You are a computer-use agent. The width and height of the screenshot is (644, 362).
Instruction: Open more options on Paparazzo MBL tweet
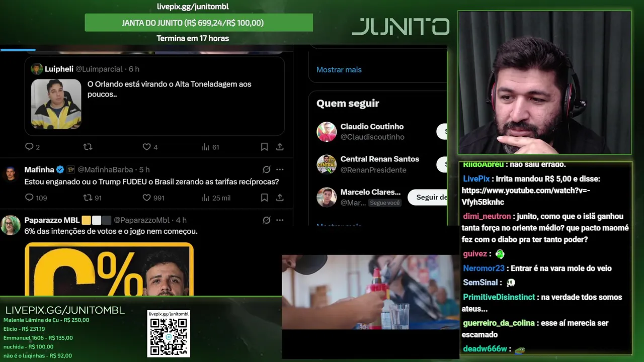click(x=280, y=220)
